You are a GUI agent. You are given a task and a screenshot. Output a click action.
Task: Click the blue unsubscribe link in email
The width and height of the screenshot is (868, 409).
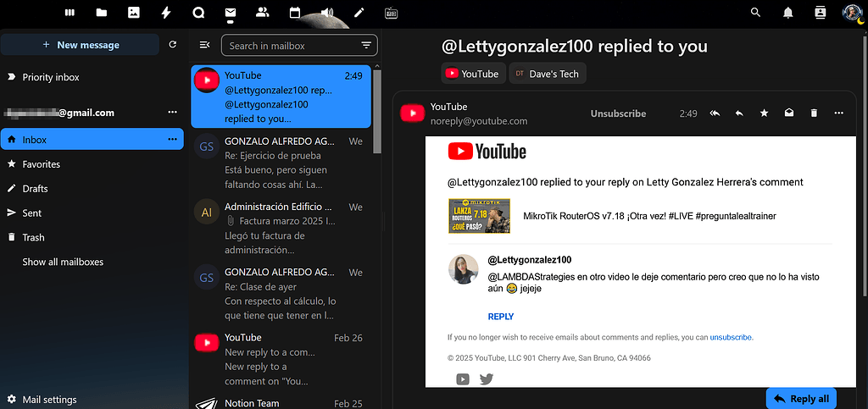coord(731,337)
